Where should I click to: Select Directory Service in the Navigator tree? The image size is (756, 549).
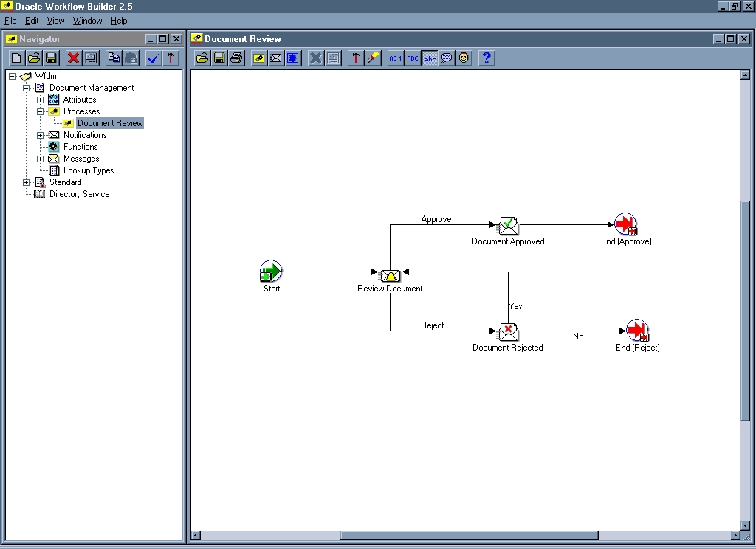click(79, 194)
